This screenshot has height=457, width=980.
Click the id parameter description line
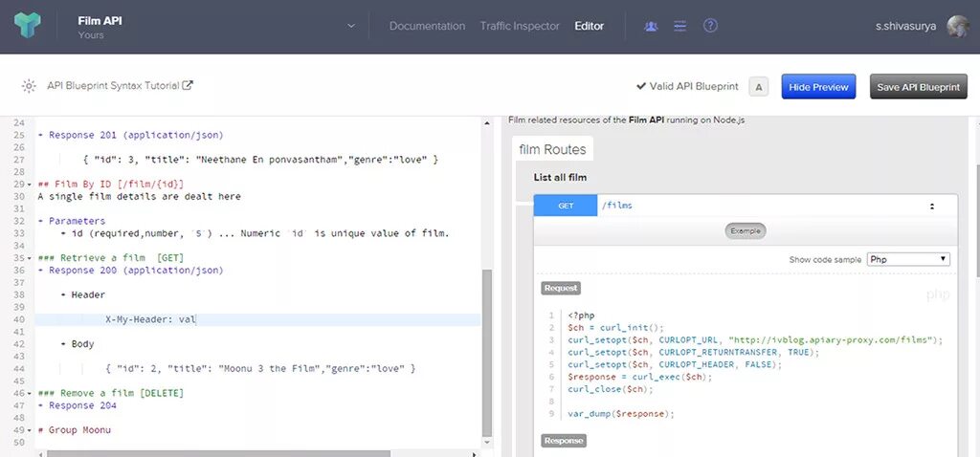(255, 233)
